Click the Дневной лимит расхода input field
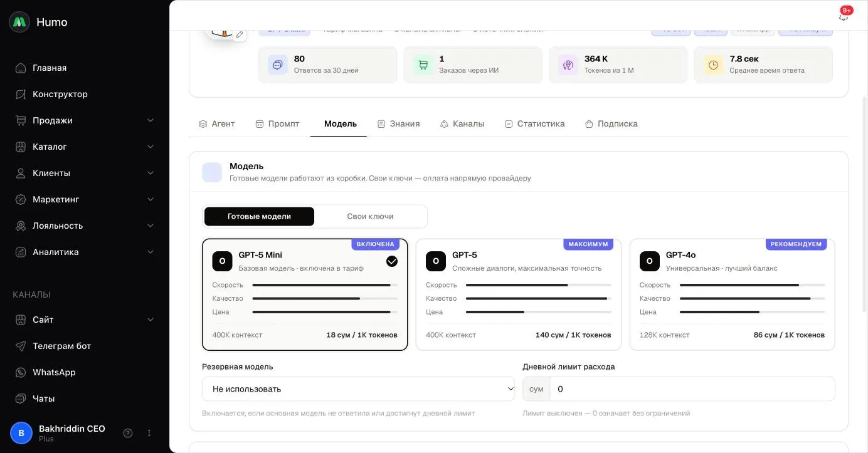Viewport: 868px width, 453px height. [692, 389]
